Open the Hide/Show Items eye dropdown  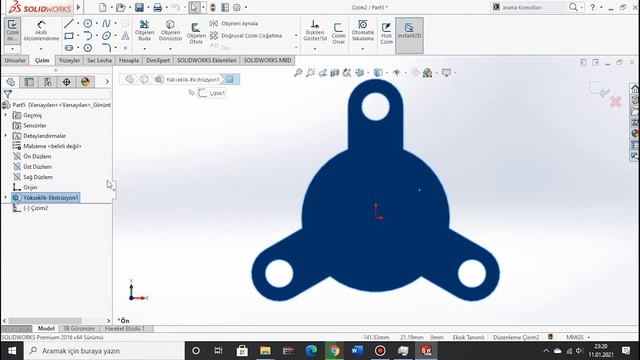tap(397, 73)
